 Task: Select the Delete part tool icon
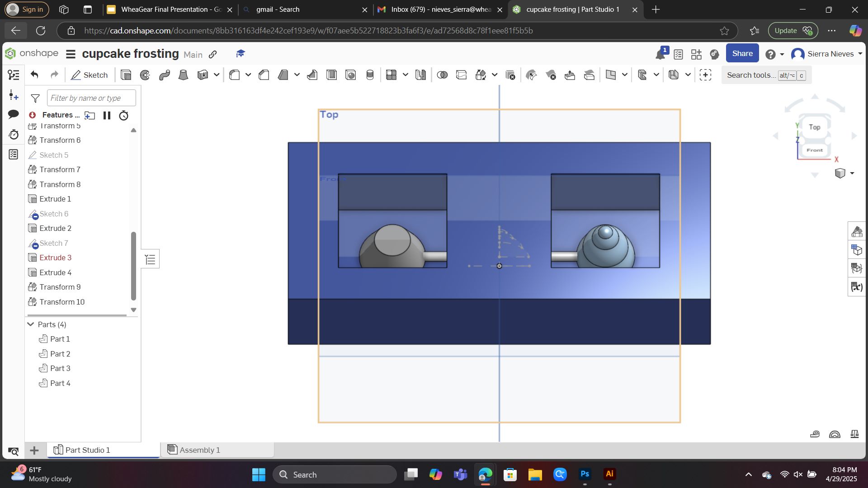pos(510,75)
